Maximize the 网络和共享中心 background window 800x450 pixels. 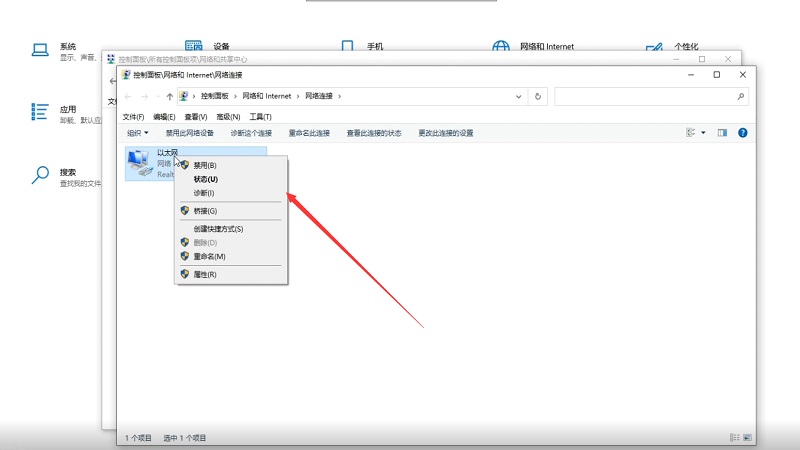coord(702,59)
